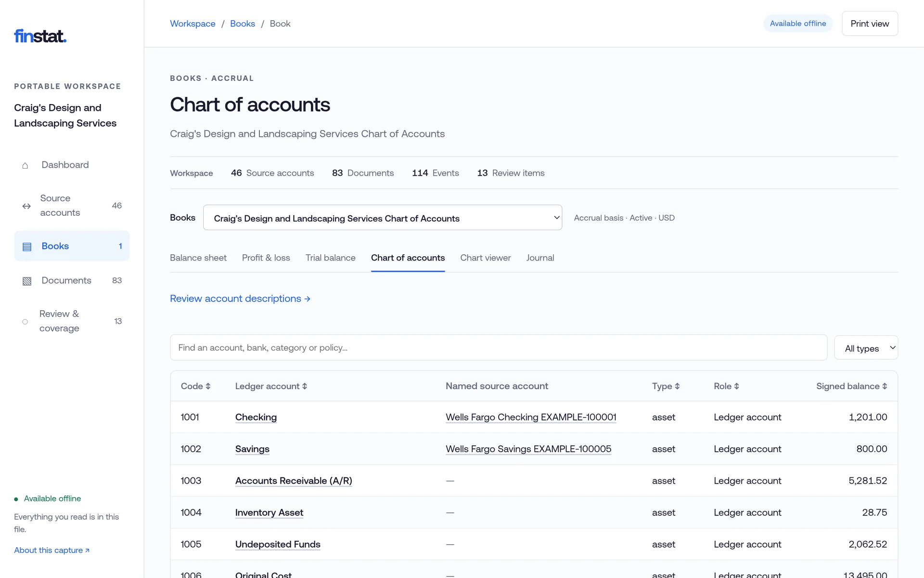Screen dimensions: 924x578
Task: Select the Chart of accounts tab
Action: 408,258
